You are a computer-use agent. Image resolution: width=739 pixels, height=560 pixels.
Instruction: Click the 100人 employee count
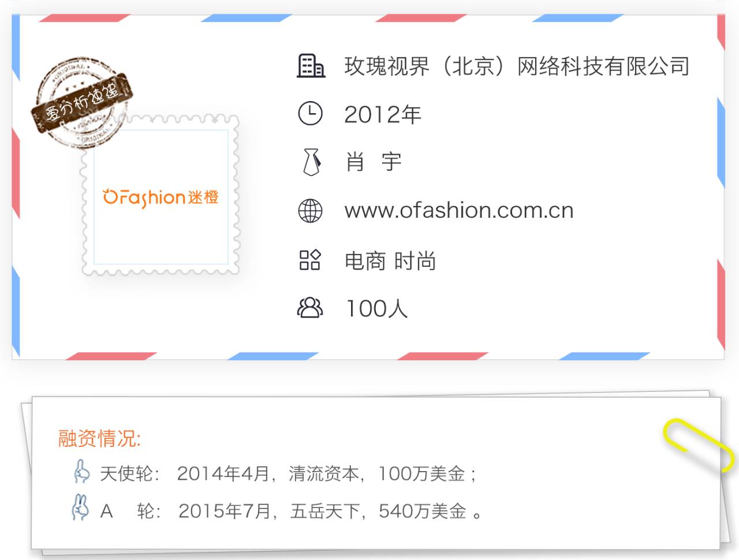pyautogui.click(x=376, y=308)
